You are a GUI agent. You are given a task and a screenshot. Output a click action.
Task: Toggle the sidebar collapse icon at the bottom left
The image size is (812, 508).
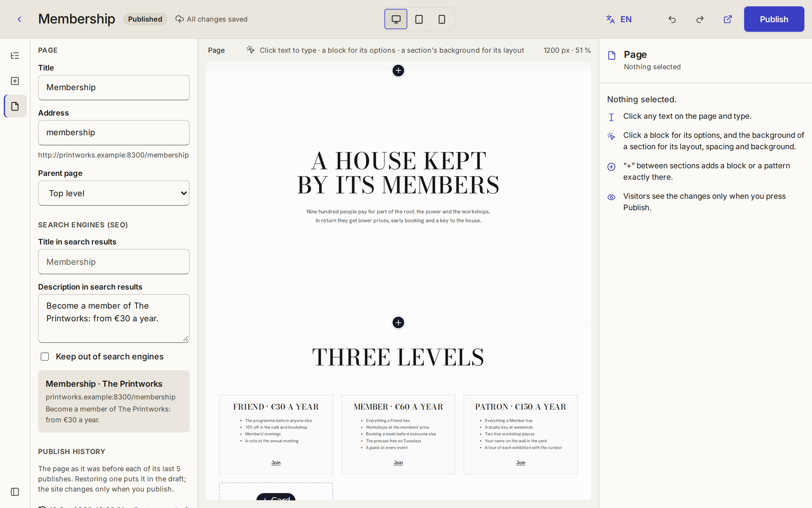pos(15,492)
